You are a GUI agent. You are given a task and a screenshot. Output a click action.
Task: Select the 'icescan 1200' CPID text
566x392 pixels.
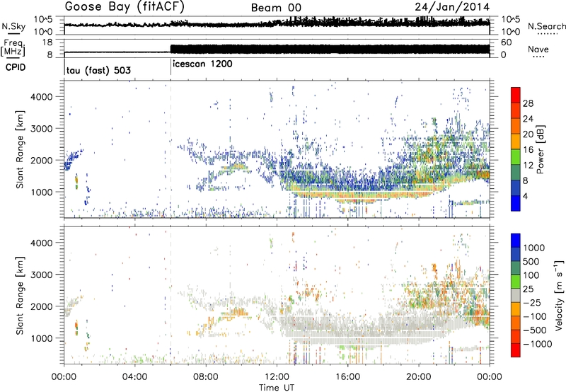202,64
